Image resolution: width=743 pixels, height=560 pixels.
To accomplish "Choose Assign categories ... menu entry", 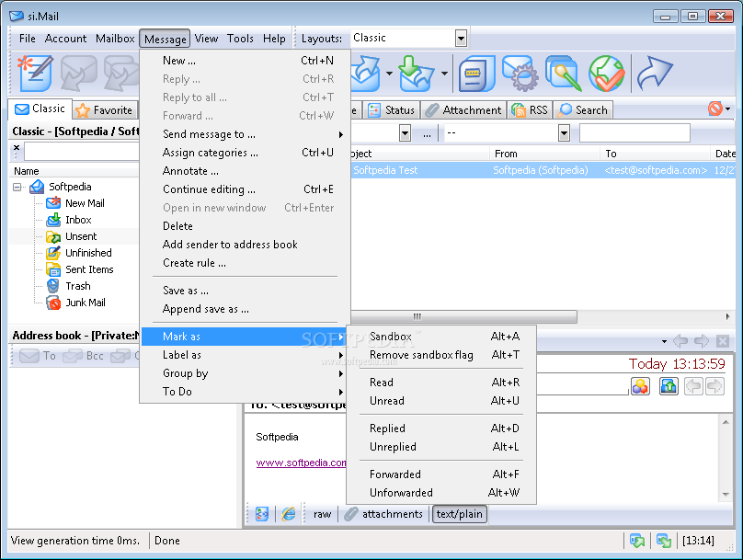I will [245, 153].
